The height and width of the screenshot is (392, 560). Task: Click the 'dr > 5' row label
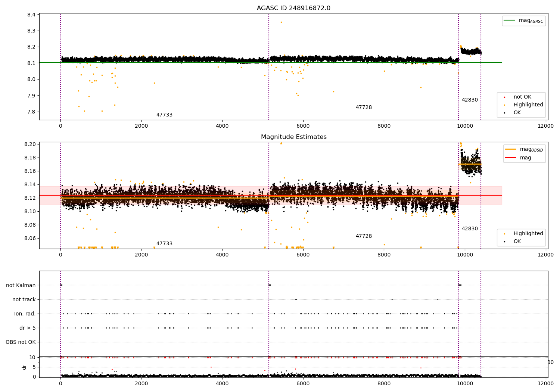[x=28, y=328]
